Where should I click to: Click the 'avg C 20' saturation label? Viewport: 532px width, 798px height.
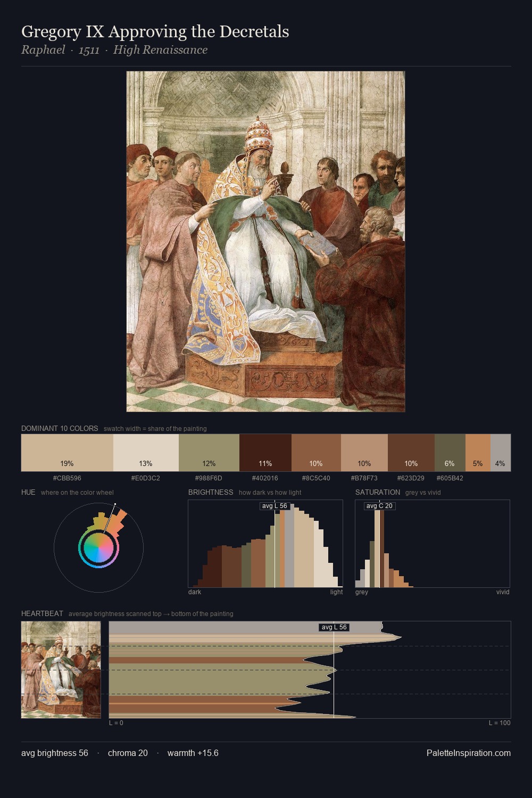coord(379,506)
